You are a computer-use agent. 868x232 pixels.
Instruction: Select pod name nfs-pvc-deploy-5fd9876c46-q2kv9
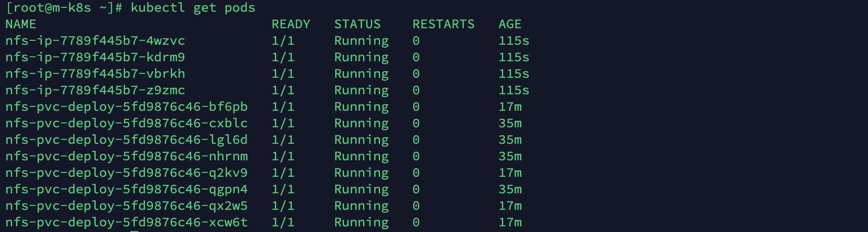click(127, 173)
